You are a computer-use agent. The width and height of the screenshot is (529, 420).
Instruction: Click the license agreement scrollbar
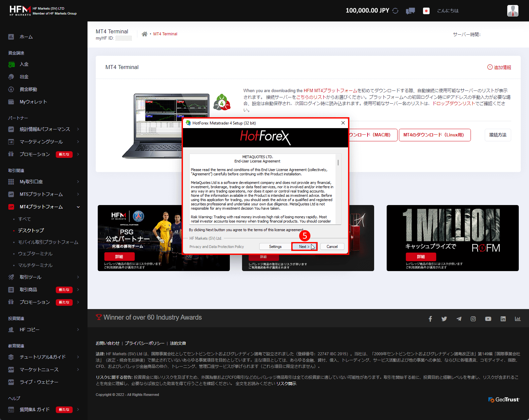[338, 162]
